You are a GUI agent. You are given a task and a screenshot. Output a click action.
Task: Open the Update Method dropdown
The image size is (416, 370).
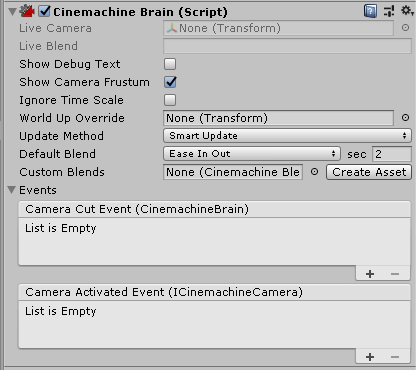click(287, 136)
